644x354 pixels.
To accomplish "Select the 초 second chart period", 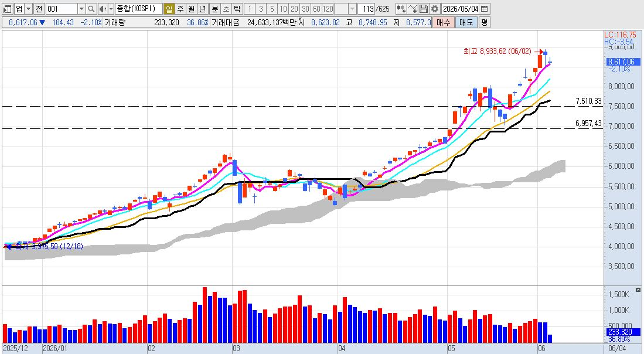I will pos(226,9).
